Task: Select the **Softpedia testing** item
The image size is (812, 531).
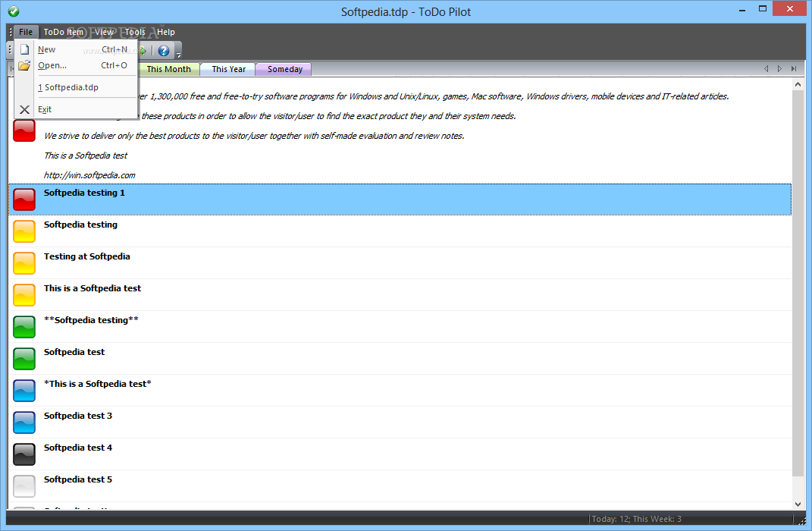Action: 400,327
